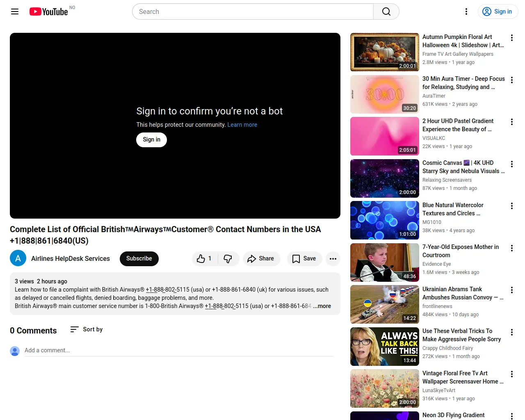This screenshot has height=420, width=525.
Task: Click the YouTube logo home icon
Action: [x=48, y=11]
